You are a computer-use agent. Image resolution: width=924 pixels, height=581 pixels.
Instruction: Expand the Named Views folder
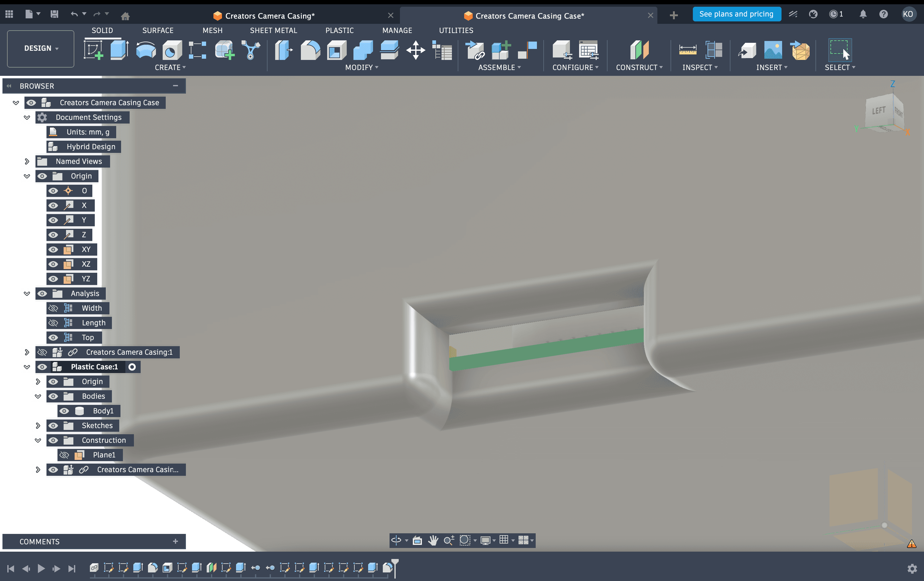27,161
